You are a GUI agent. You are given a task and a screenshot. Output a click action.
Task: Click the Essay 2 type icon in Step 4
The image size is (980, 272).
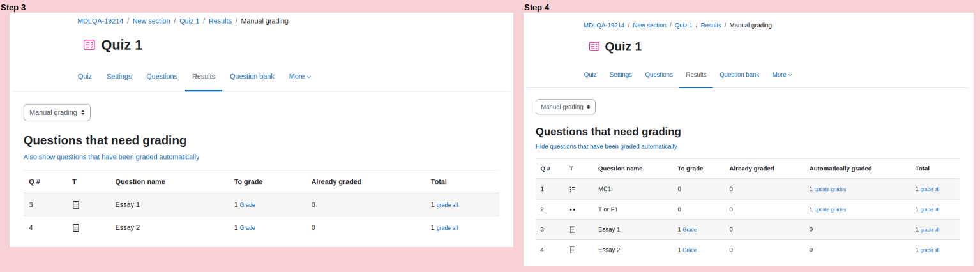tap(572, 250)
